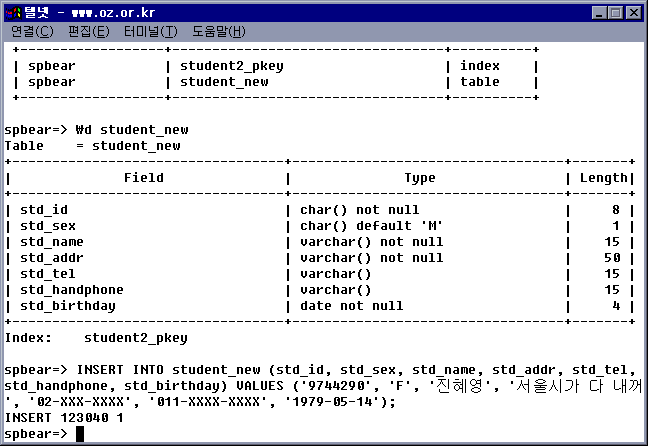Open the 터미널(T) menu

click(x=150, y=32)
